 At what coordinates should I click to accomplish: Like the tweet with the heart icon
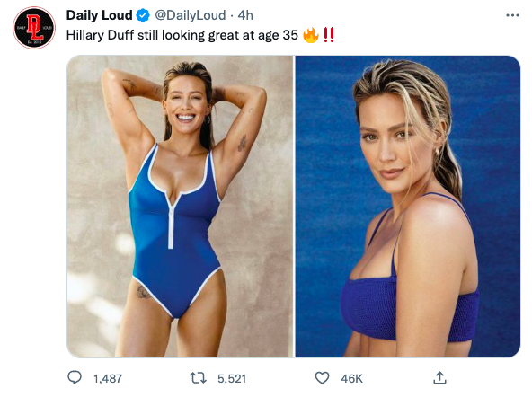click(x=322, y=378)
